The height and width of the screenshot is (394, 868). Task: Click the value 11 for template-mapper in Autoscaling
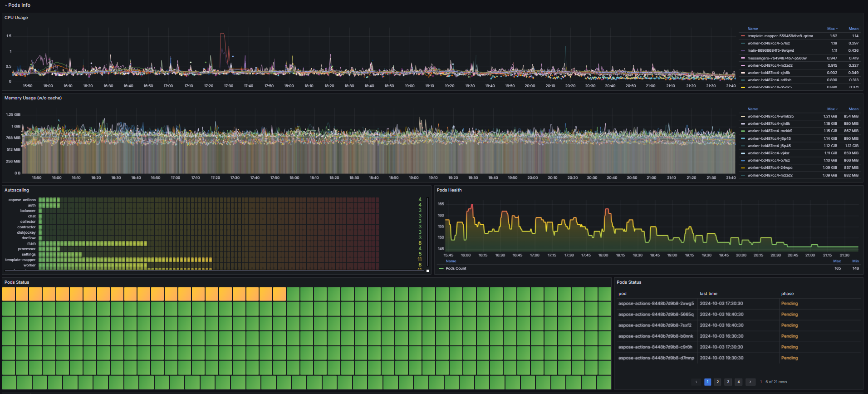click(x=420, y=260)
